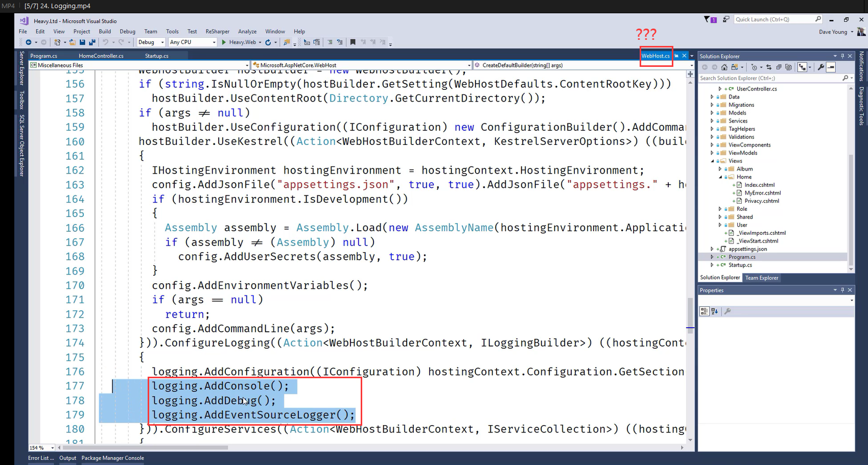Click the Visual Studio logo icon
This screenshot has width=868, height=465.
[x=24, y=21]
